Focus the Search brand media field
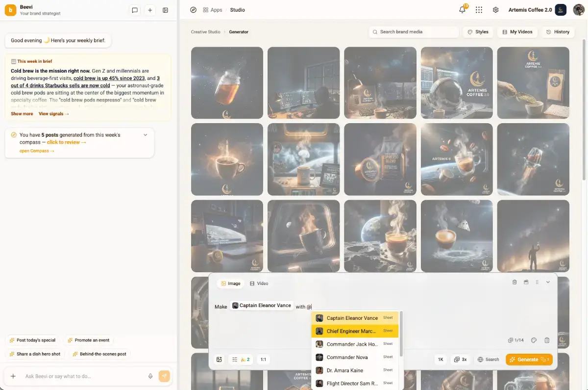 pos(414,32)
